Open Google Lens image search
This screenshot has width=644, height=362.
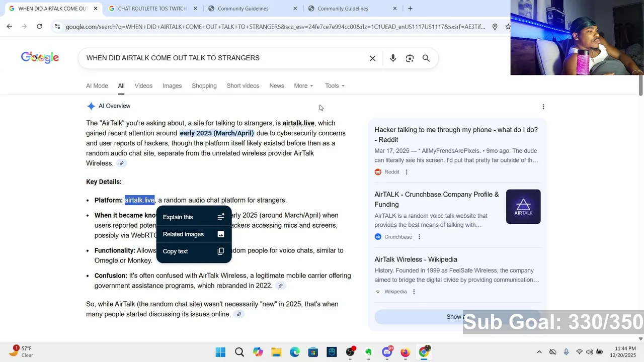[x=410, y=58]
